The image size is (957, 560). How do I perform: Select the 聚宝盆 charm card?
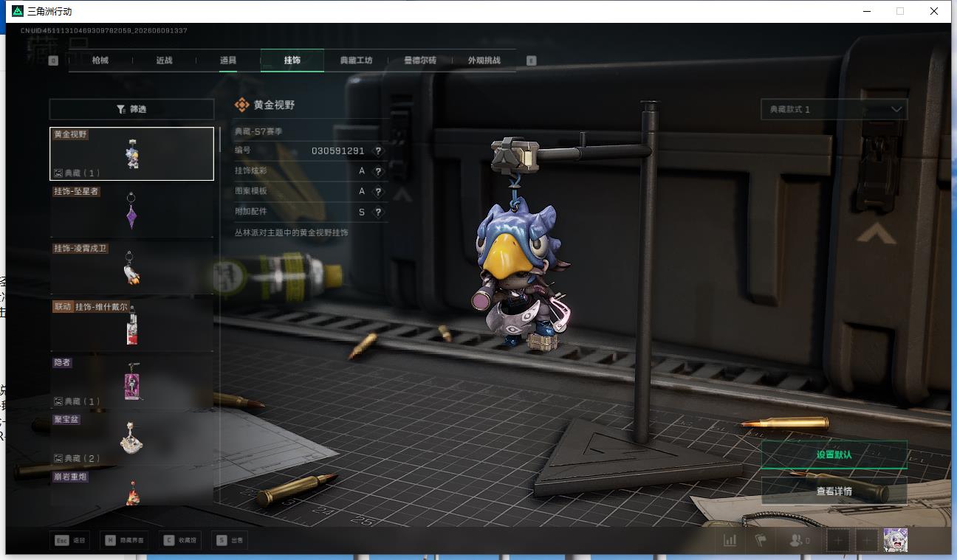point(131,439)
